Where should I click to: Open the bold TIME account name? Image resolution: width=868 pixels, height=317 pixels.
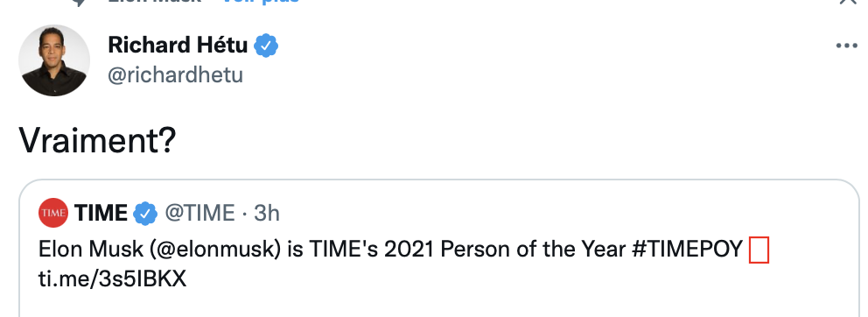pos(101,214)
